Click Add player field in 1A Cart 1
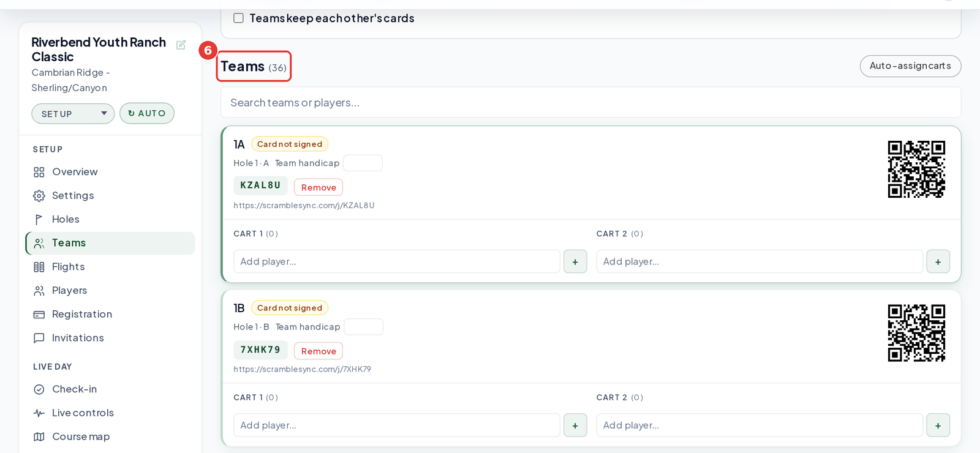Viewport: 980px width, 453px height. click(396, 261)
